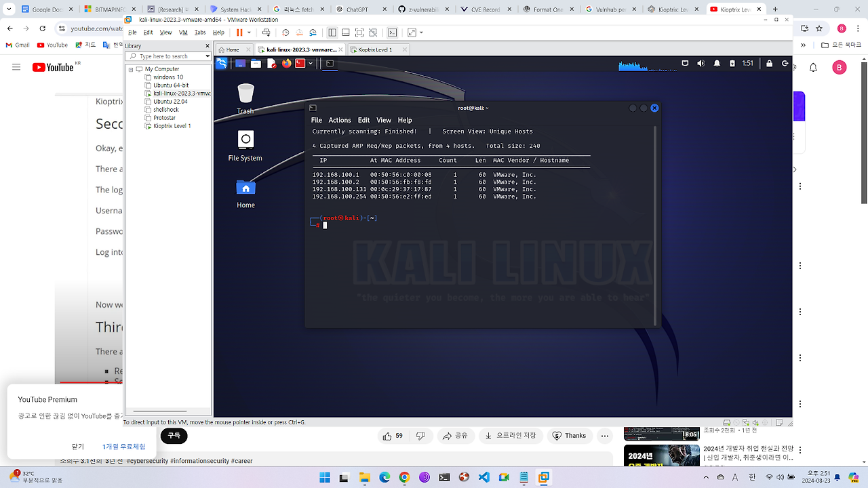Click VMware stretch guest display icon
Viewport: 868px width, 488px height.
click(x=412, y=33)
